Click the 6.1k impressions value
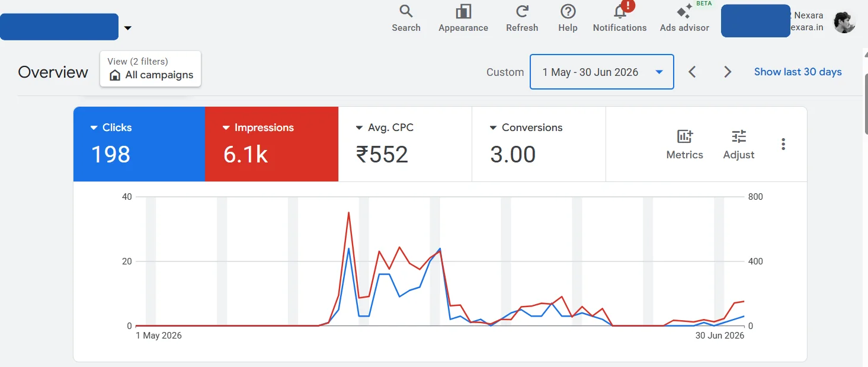Viewport: 868px width, 367px height. click(245, 155)
